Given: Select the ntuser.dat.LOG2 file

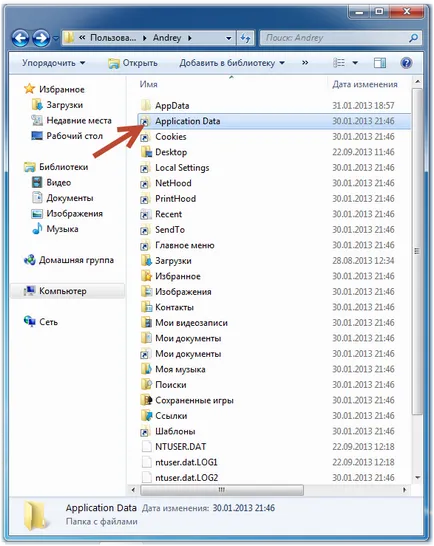Looking at the screenshot, I should [x=186, y=477].
